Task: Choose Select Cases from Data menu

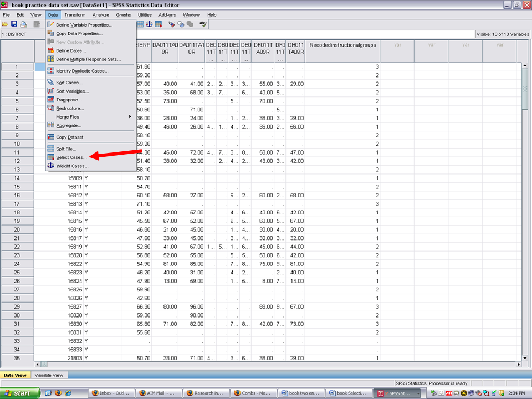Action: [x=71, y=157]
